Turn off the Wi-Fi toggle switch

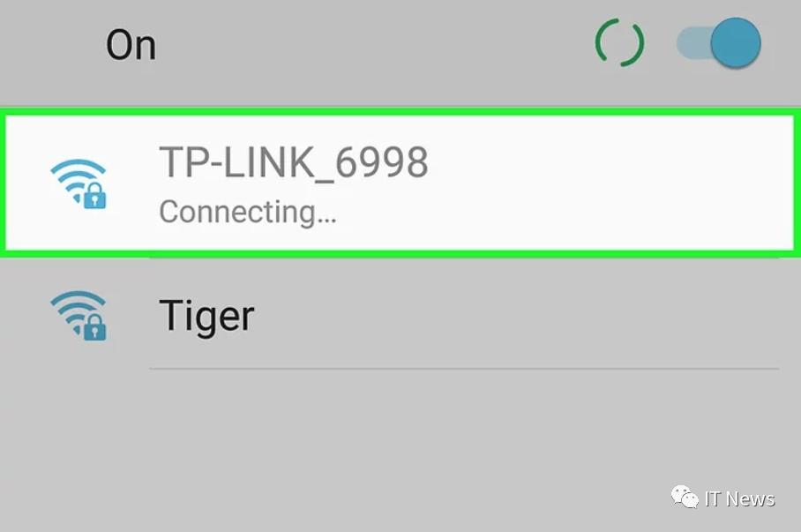click(x=719, y=43)
